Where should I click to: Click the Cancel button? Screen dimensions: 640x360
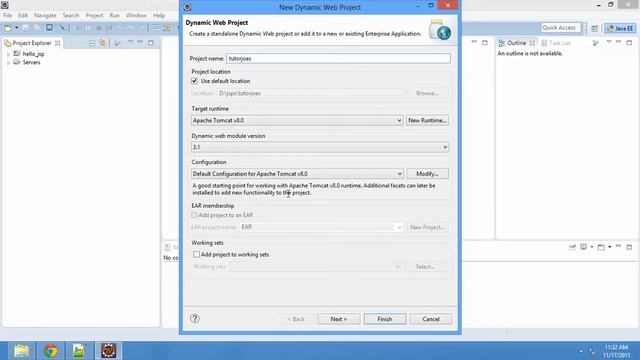point(431,319)
